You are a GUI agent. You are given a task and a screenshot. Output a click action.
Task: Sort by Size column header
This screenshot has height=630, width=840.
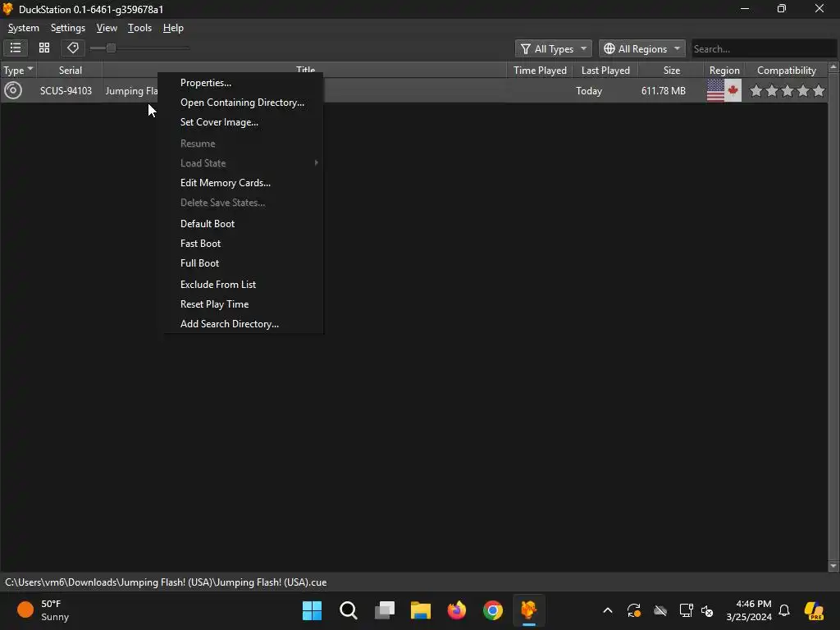tap(671, 71)
